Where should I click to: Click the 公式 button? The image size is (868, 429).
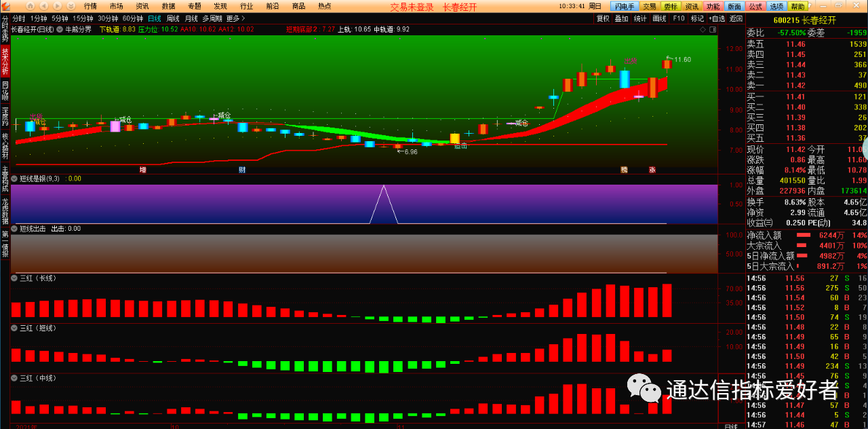[755, 6]
